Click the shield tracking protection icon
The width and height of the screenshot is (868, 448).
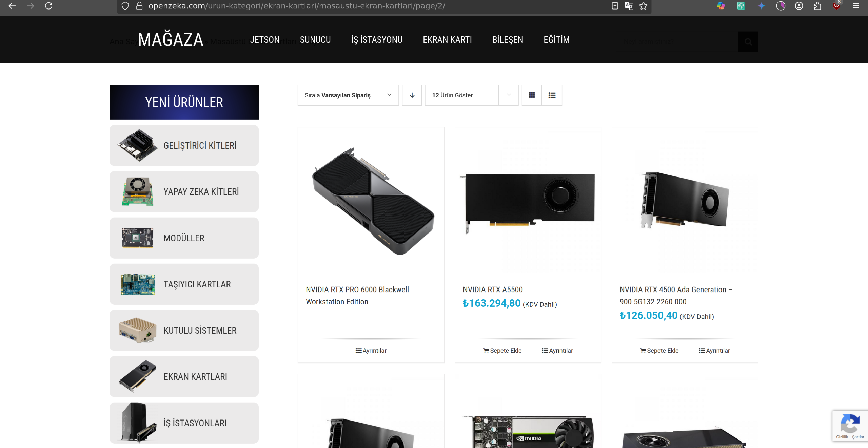click(x=125, y=6)
